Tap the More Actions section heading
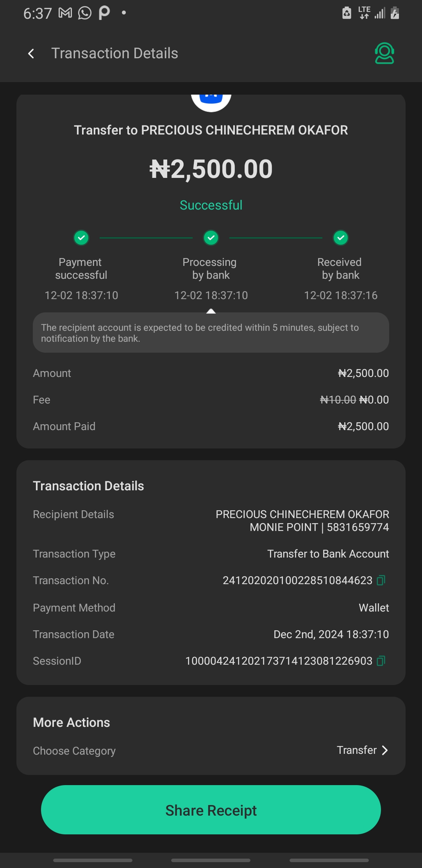This screenshot has width=422, height=868. pyautogui.click(x=72, y=723)
